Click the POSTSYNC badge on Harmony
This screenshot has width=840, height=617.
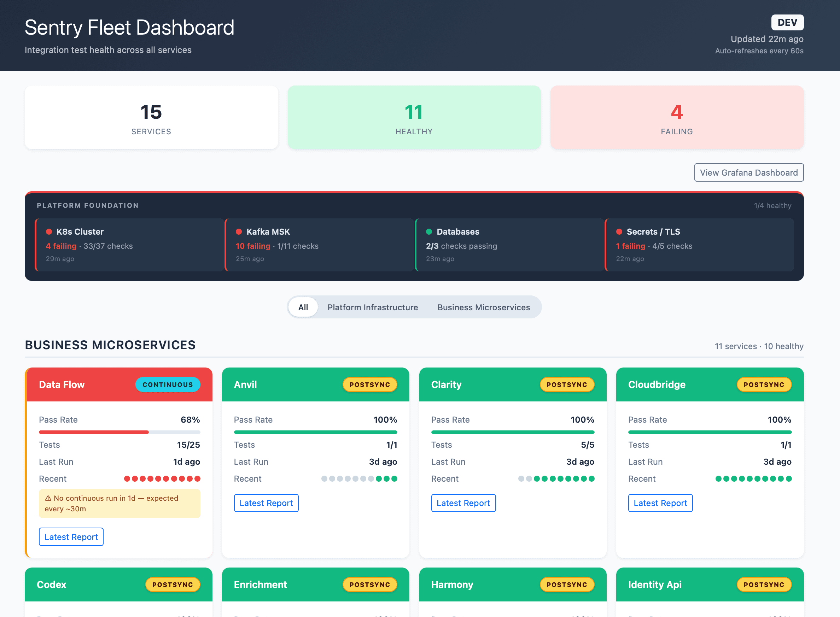point(567,584)
